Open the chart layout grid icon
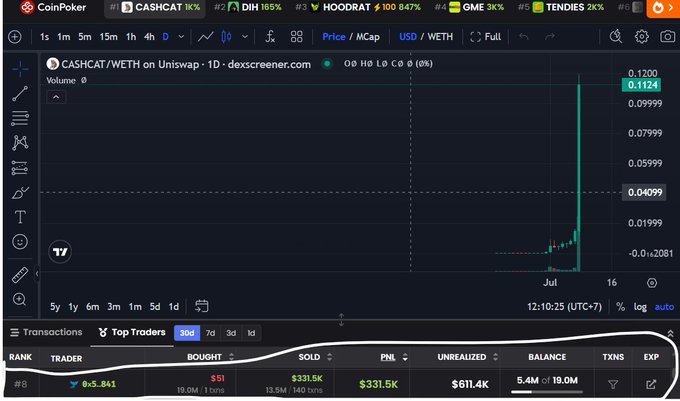680x401 pixels. coord(297,37)
